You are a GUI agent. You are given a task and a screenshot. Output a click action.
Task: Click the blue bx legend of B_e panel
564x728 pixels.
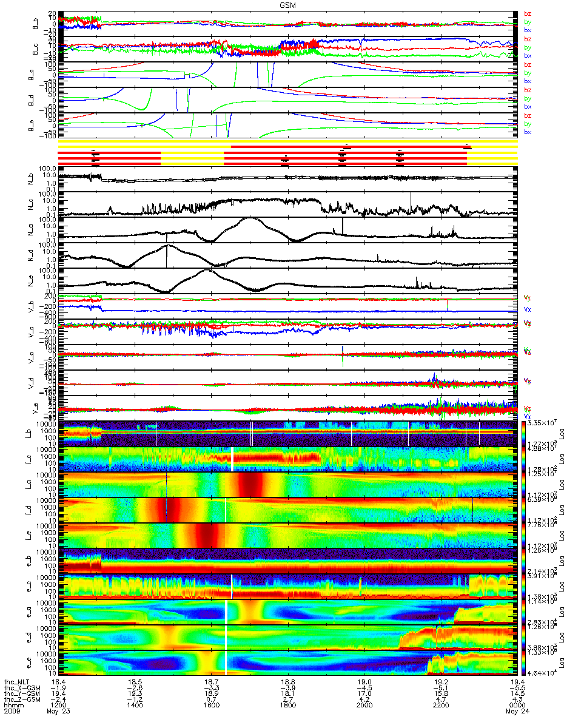click(x=528, y=132)
